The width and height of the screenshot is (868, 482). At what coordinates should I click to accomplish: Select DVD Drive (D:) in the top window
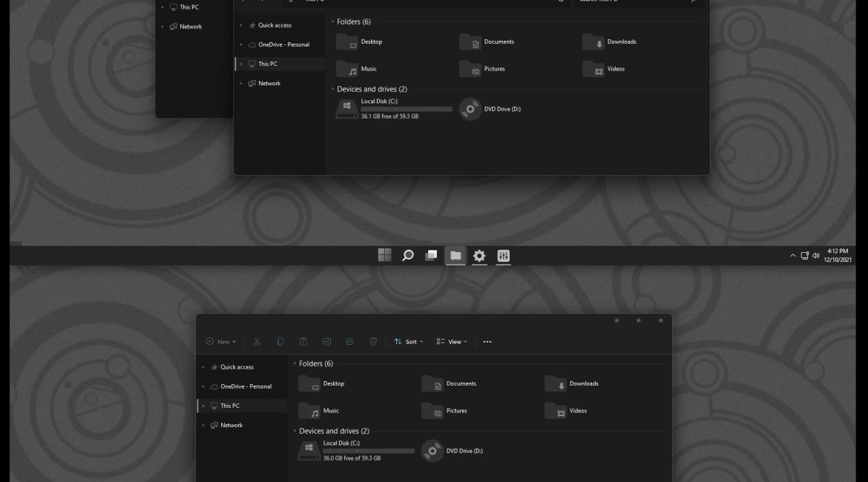pyautogui.click(x=490, y=109)
